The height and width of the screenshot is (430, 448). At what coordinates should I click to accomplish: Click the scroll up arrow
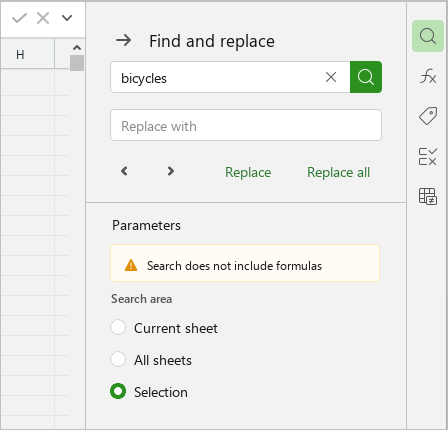pos(77,48)
